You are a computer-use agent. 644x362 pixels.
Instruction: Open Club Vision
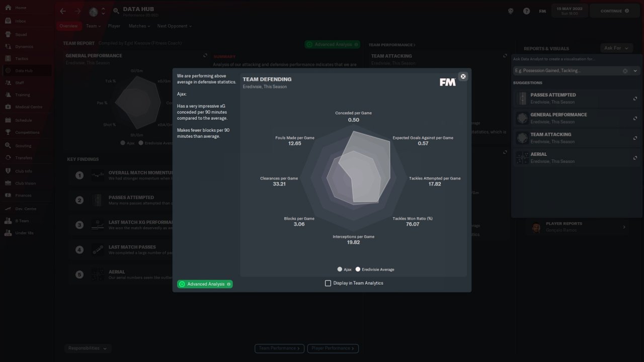click(x=26, y=184)
